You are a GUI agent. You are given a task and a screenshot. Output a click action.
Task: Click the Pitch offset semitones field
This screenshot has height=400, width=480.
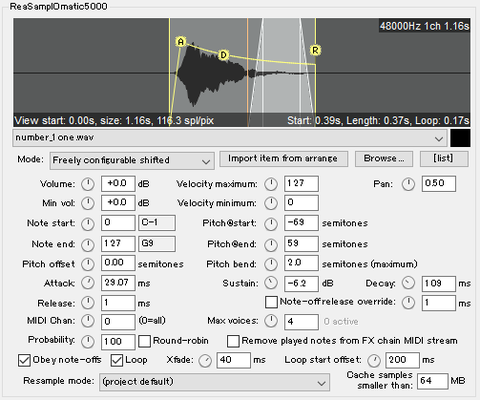click(x=118, y=263)
